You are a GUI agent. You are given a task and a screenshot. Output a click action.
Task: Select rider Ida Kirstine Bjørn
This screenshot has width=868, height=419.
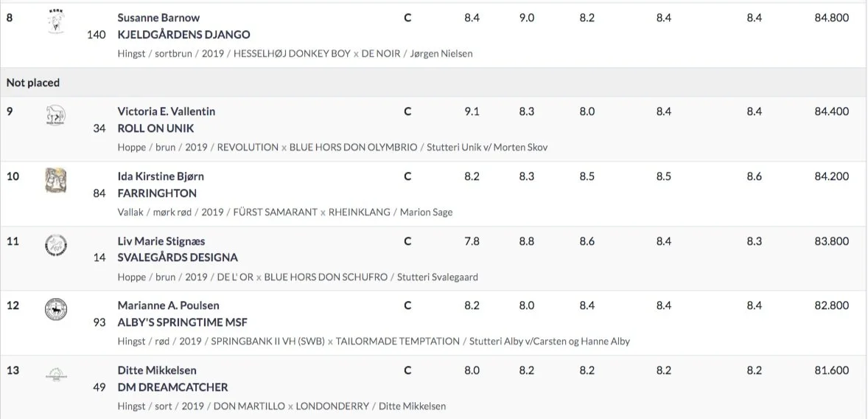coord(161,176)
